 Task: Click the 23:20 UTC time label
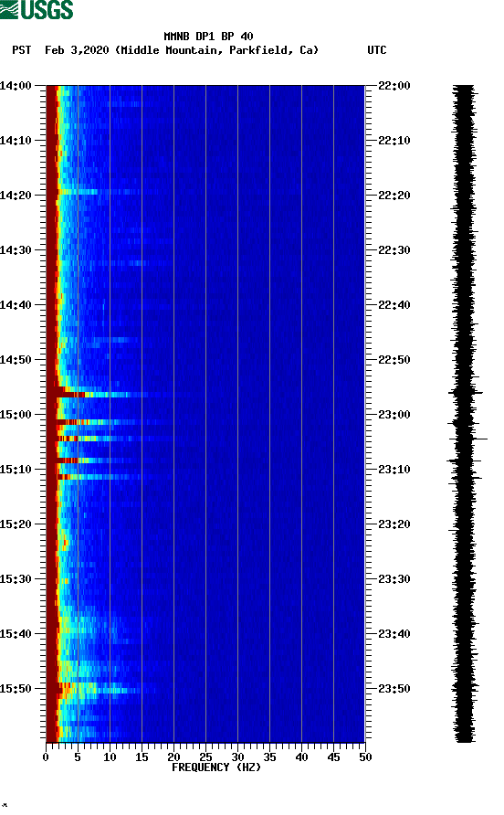click(x=394, y=524)
